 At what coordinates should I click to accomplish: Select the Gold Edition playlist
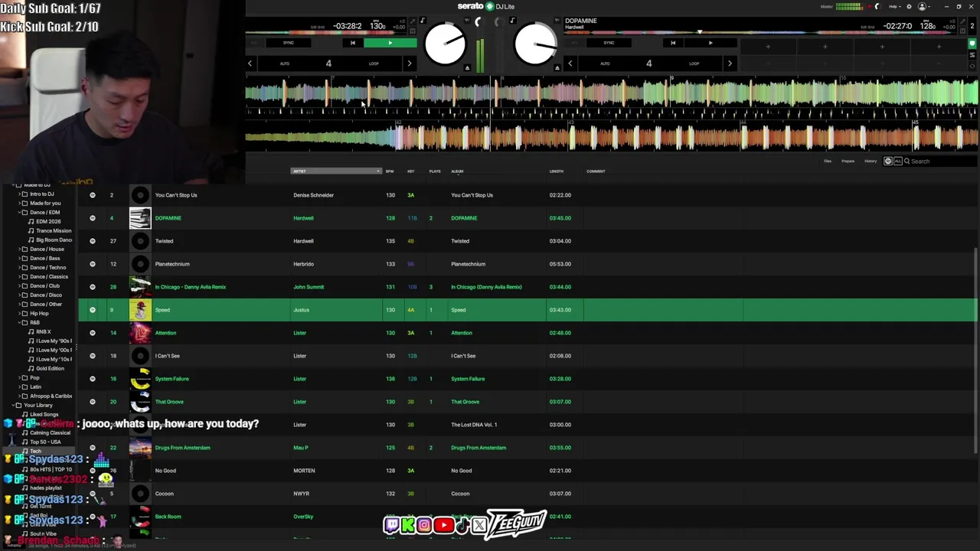pos(47,369)
